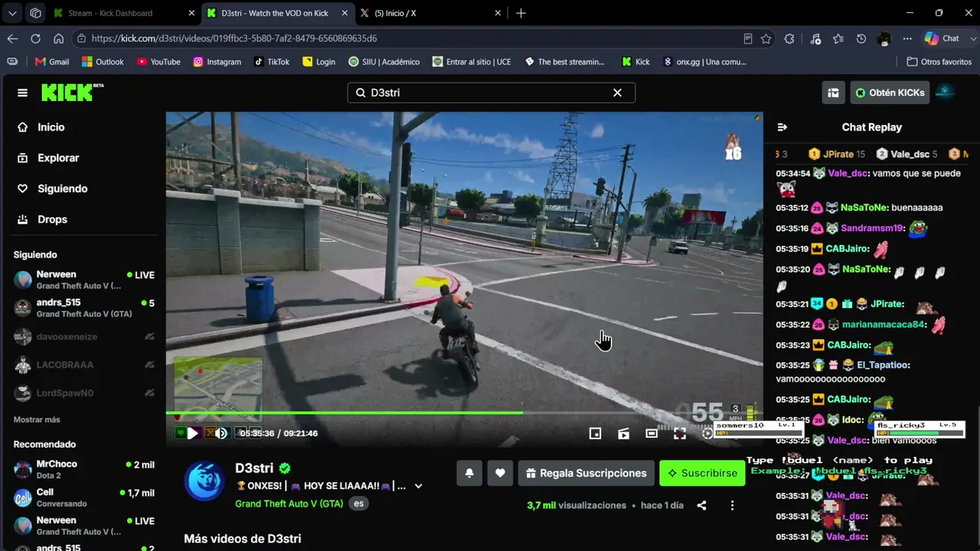Toggle notification bell for D3stri

pyautogui.click(x=469, y=473)
